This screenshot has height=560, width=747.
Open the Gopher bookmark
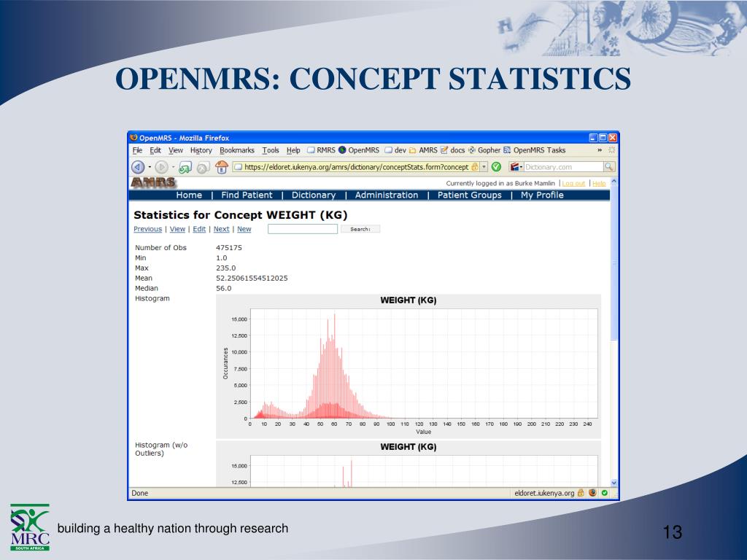point(484,150)
